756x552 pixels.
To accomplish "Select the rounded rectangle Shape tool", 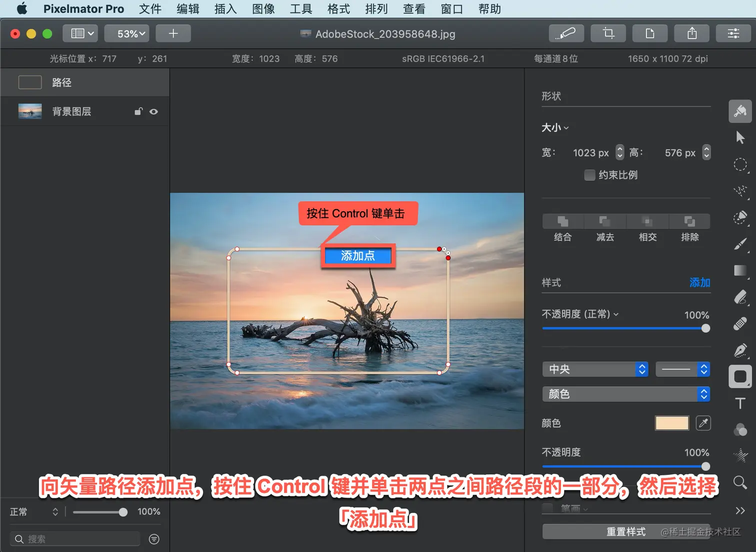I will pos(740,376).
